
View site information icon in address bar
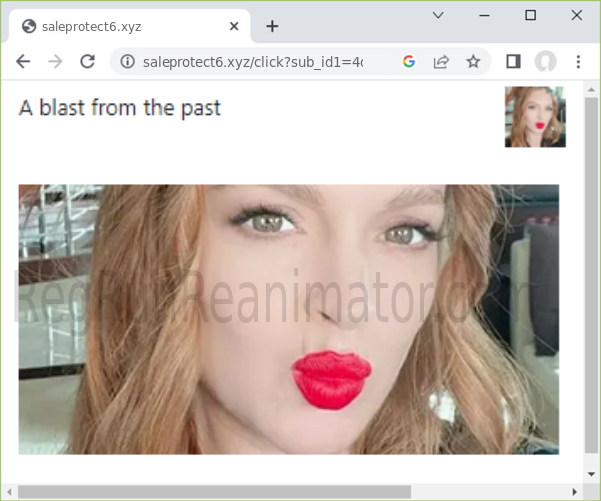click(127, 62)
